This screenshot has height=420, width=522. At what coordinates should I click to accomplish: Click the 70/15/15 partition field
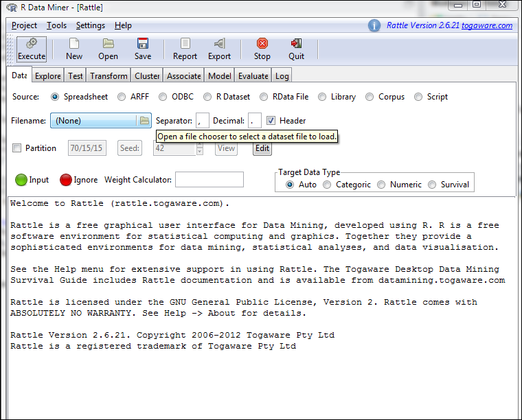point(87,148)
